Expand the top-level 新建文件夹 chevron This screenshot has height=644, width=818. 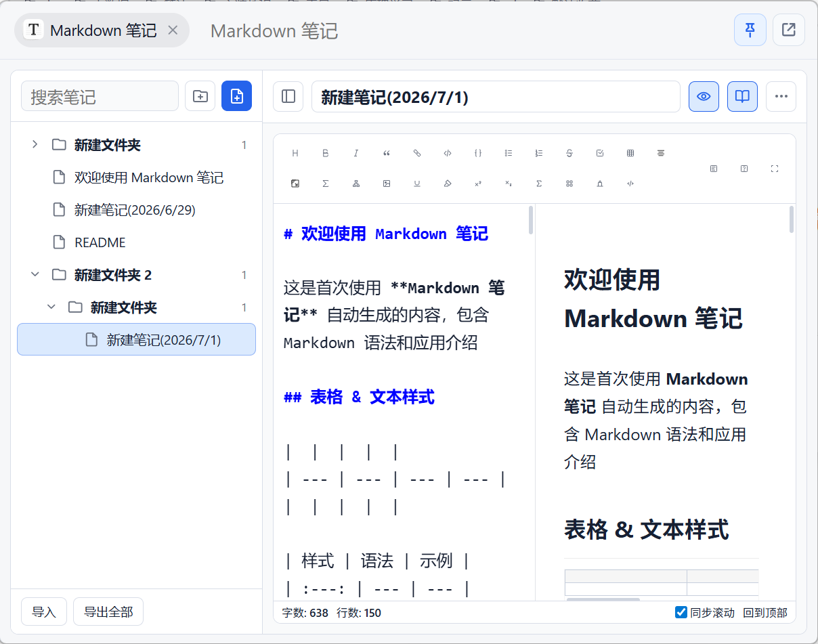35,144
